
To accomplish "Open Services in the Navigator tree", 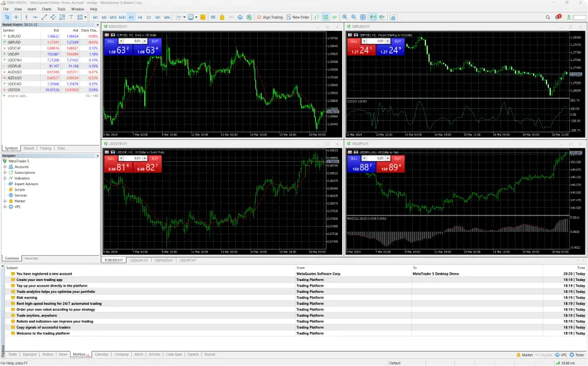I will tap(21, 195).
